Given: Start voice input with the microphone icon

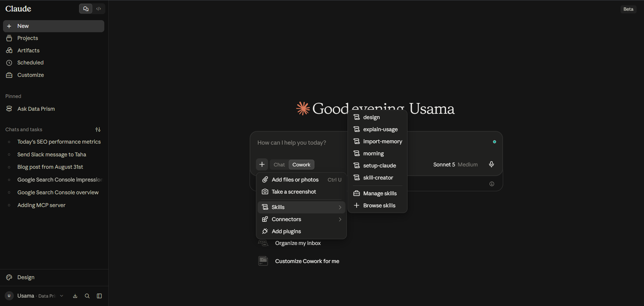Looking at the screenshot, I should 491,164.
